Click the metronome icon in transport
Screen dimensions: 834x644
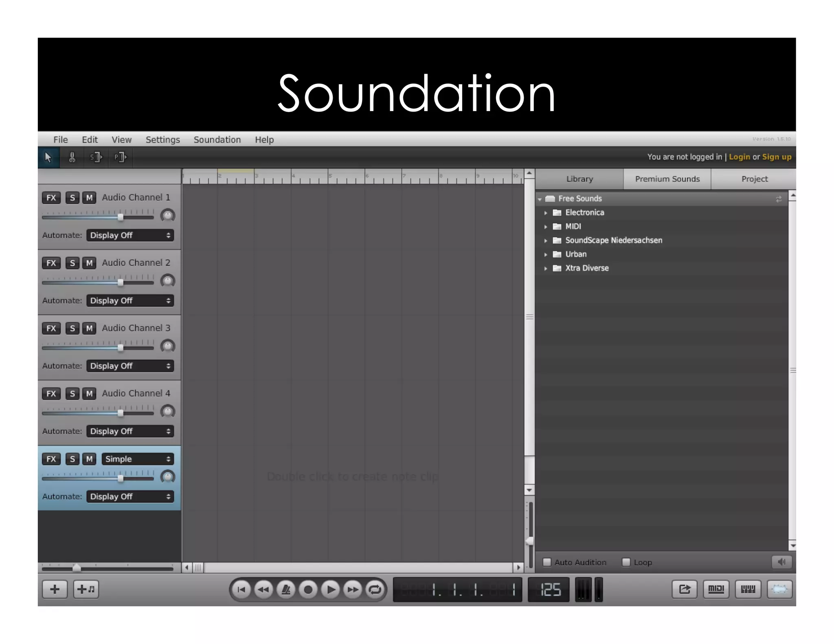[x=286, y=589]
